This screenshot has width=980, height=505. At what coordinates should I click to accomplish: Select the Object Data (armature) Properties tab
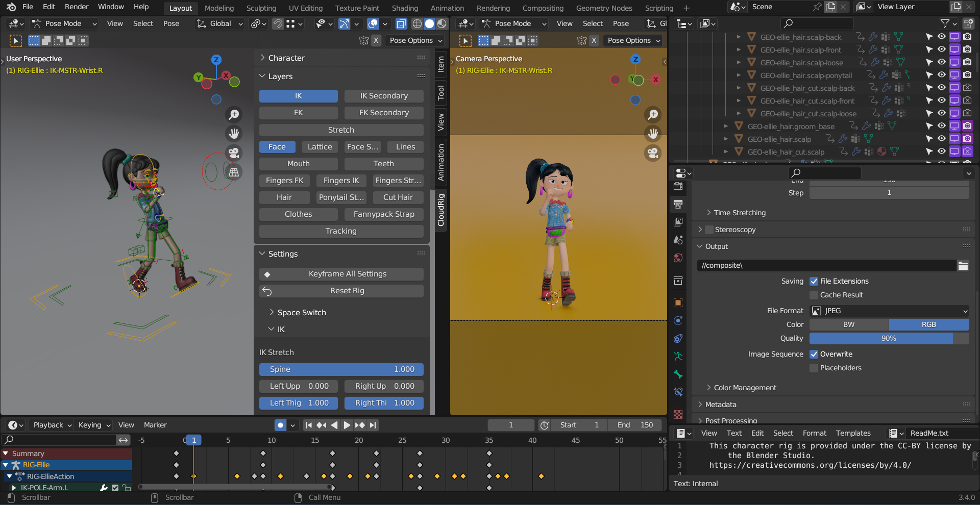point(678,357)
